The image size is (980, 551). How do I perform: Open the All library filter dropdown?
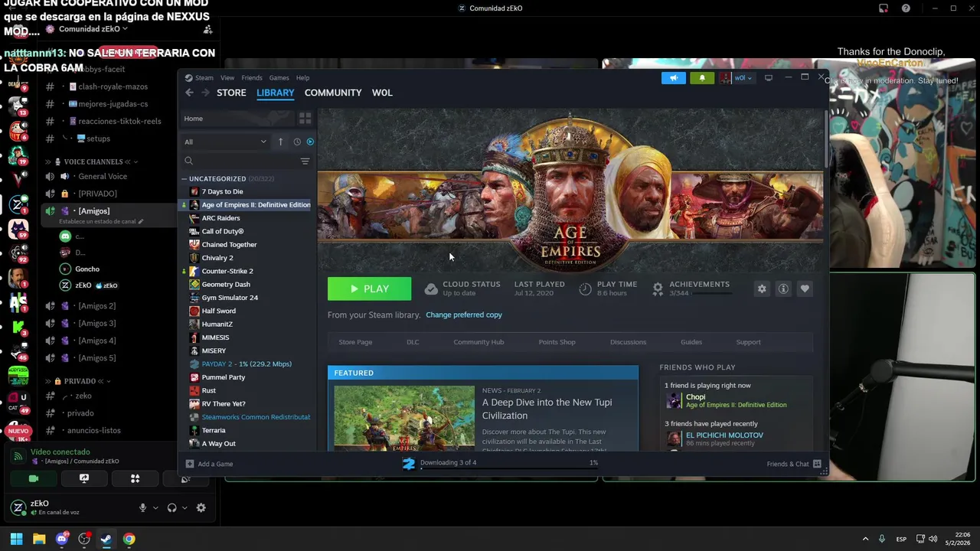tap(225, 142)
